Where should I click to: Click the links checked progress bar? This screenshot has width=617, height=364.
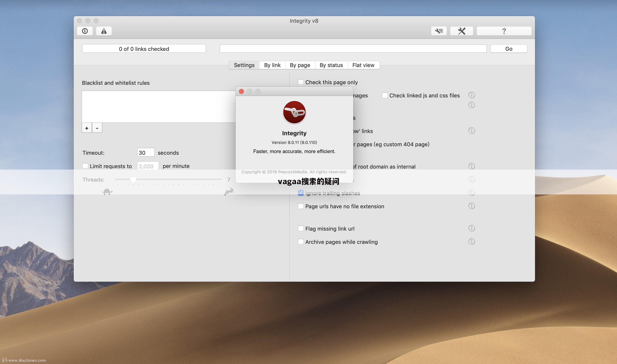point(144,49)
